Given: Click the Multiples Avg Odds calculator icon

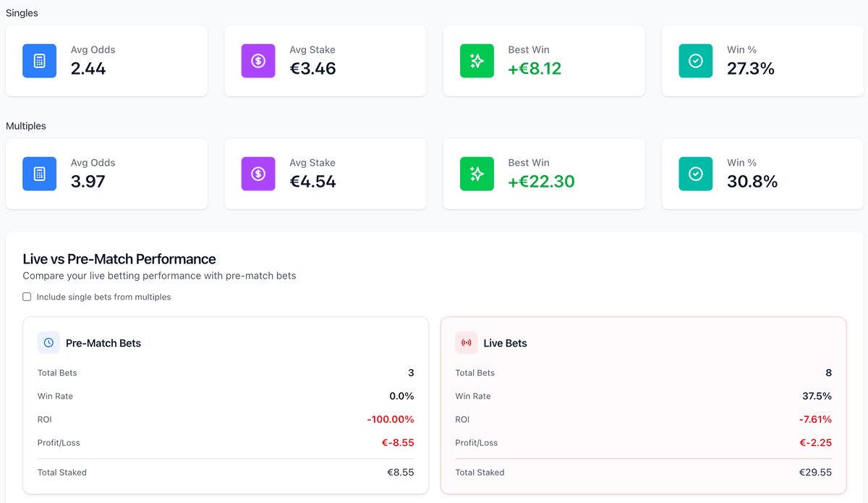Looking at the screenshot, I should tap(39, 174).
